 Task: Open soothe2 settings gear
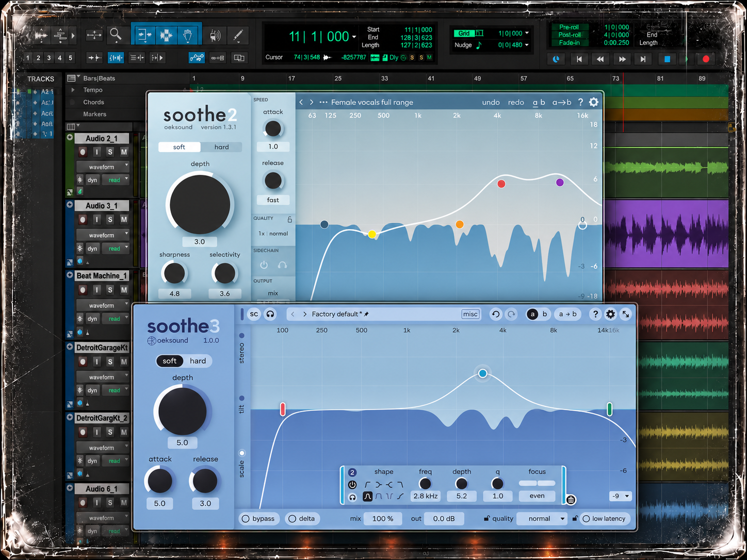pyautogui.click(x=594, y=102)
